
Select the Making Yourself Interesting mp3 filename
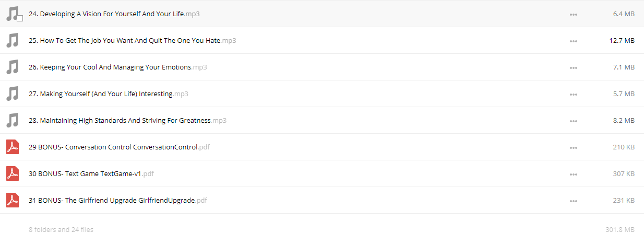[109, 94]
